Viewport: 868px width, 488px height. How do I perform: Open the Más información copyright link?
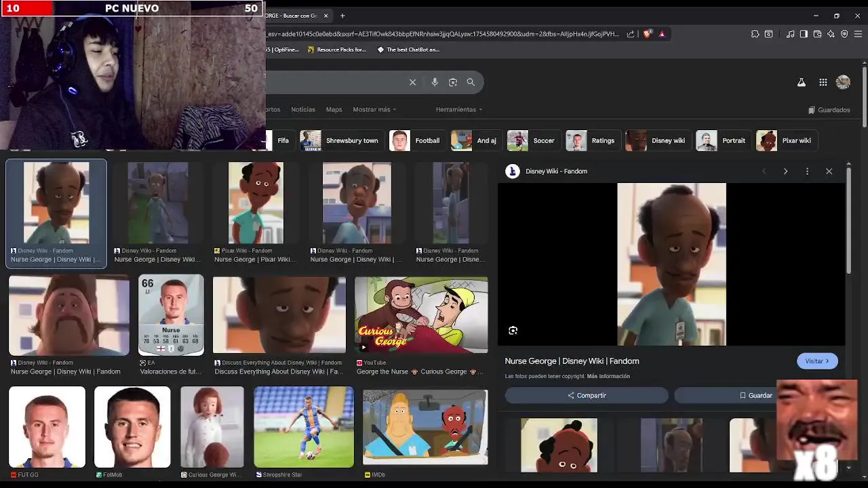coord(608,376)
